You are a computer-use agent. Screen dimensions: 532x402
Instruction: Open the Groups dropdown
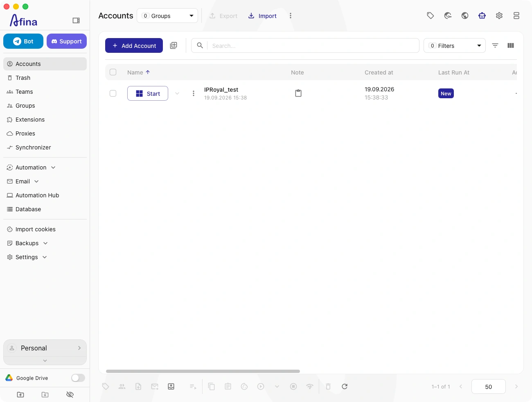167,16
